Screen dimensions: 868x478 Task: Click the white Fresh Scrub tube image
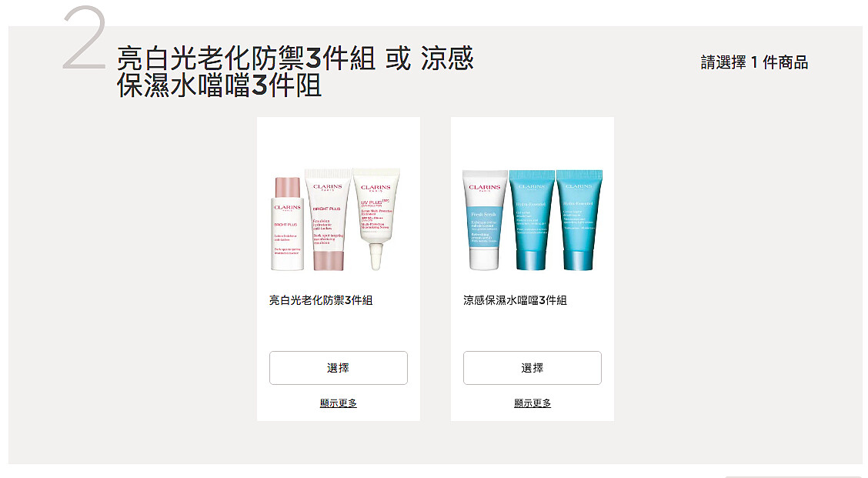pyautogui.click(x=485, y=220)
